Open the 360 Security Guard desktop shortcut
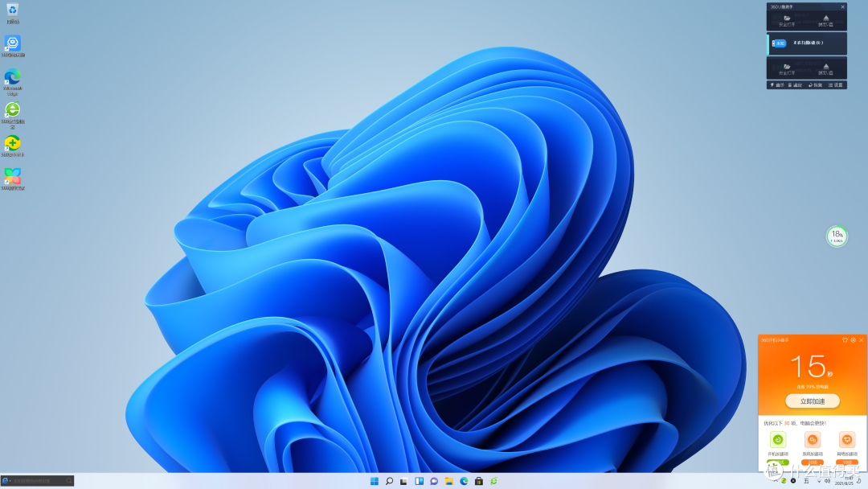 (12, 146)
